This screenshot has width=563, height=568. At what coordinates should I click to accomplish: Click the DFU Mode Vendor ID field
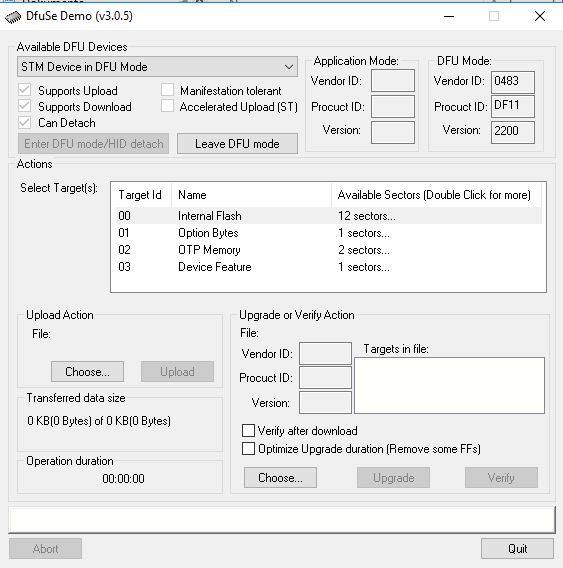[513, 82]
